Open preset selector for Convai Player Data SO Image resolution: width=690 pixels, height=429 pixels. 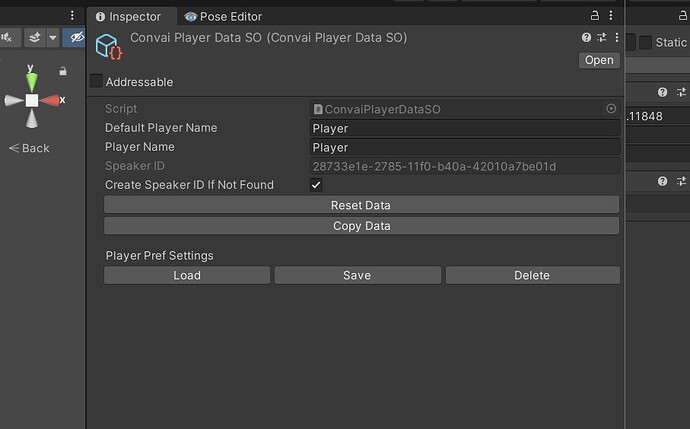coord(602,37)
